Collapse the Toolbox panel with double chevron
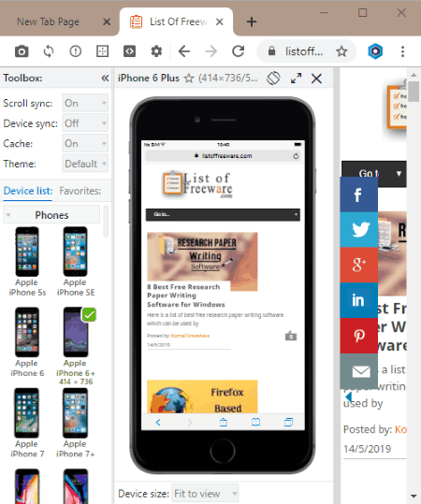Image resolution: width=421 pixels, height=504 pixels. tap(105, 79)
